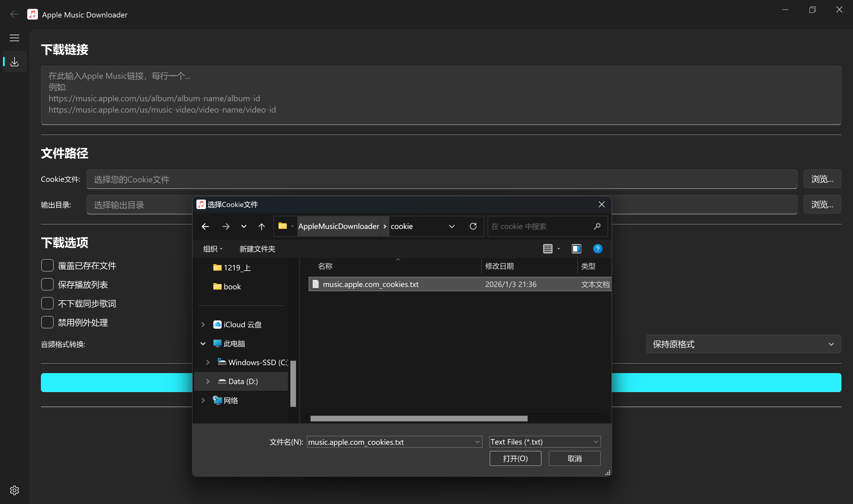Click the search magnifier in dialog
853x504 pixels.
click(597, 226)
